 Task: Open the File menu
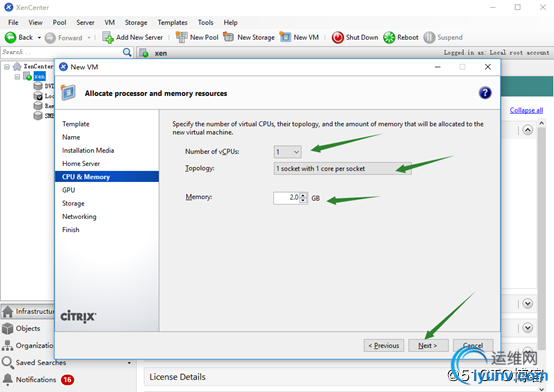coord(13,23)
